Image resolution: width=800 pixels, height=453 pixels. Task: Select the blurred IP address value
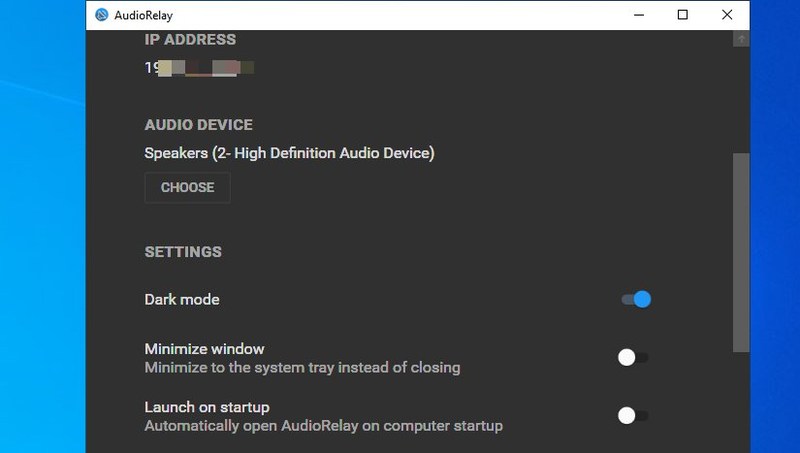click(199, 67)
